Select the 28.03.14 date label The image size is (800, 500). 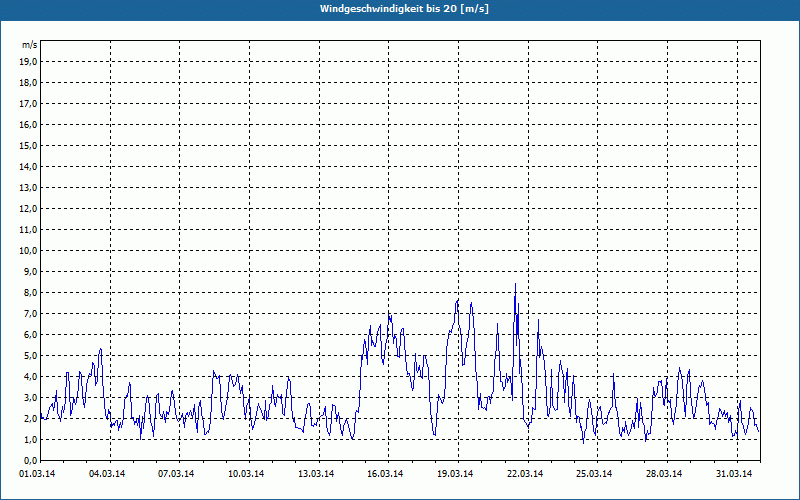coord(664,474)
